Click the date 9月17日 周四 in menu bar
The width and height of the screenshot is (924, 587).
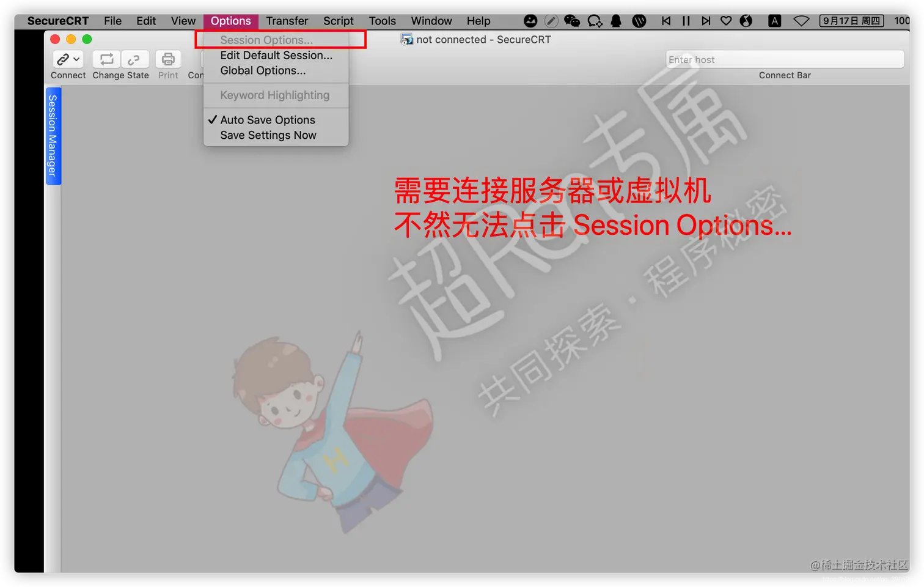[x=852, y=21]
